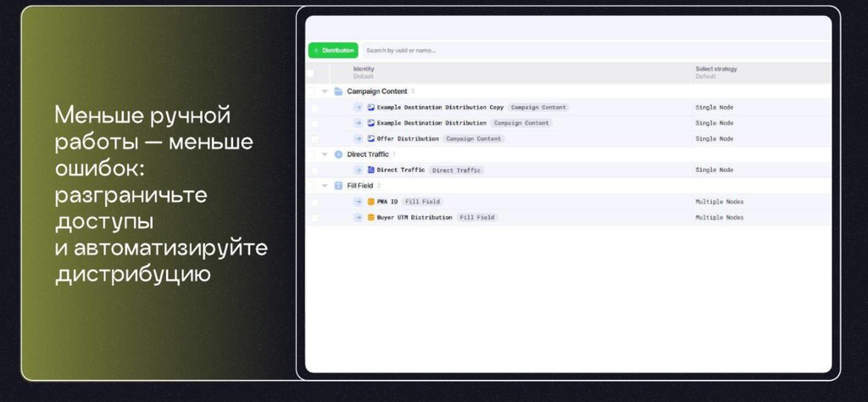Image resolution: width=868 pixels, height=402 pixels.
Task: Collapse the Direct Traffic group
Action: (325, 154)
